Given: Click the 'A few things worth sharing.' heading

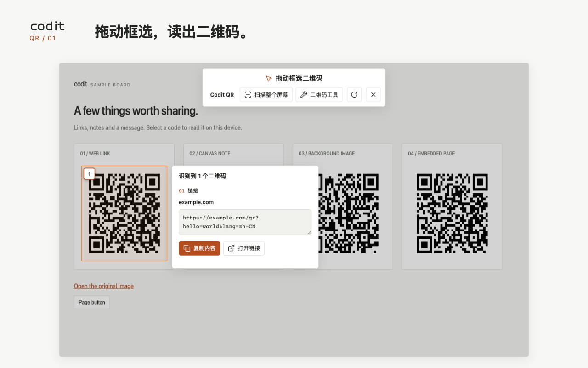Looking at the screenshot, I should pyautogui.click(x=136, y=111).
